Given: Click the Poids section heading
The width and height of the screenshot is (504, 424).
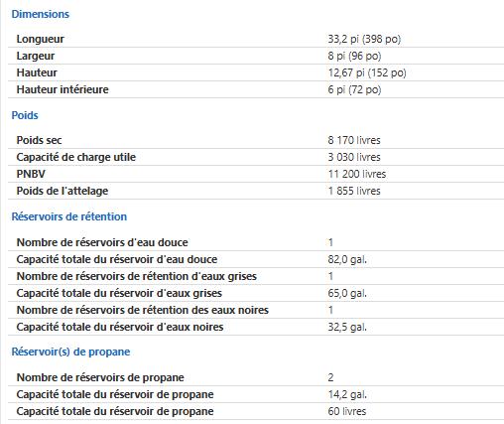Looking at the screenshot, I should (25, 115).
